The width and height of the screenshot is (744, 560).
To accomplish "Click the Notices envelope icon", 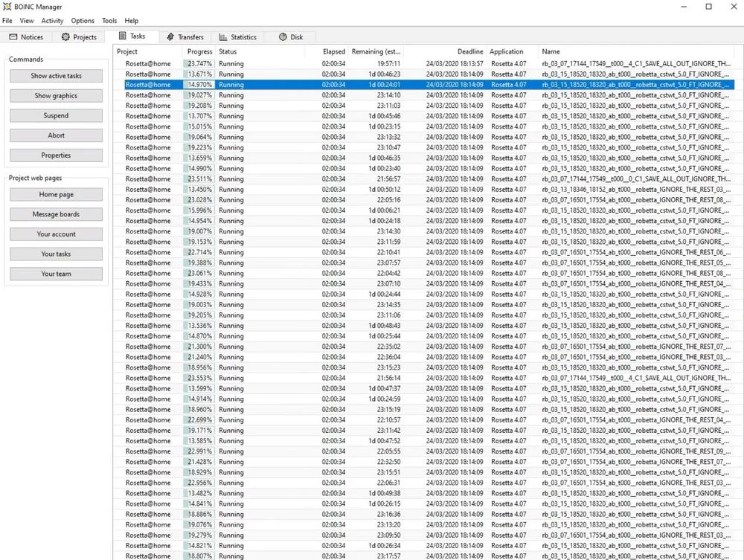I will [13, 37].
